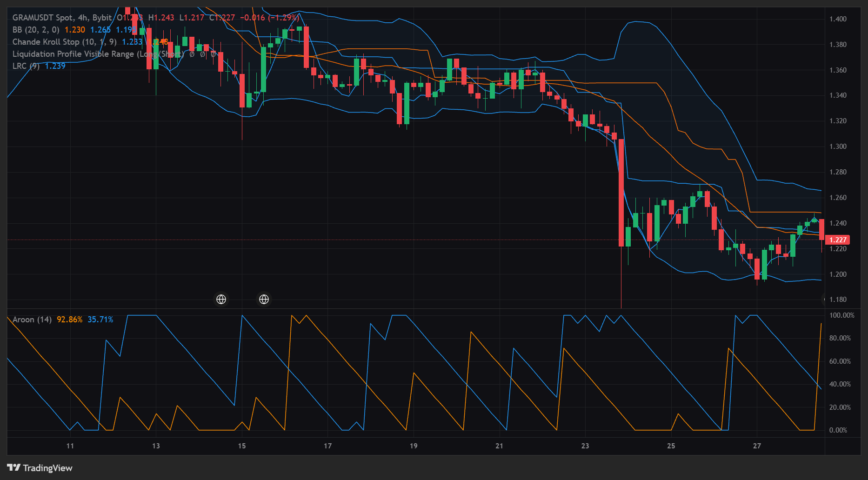
Task: Click the first globe economic event icon
Action: pyautogui.click(x=221, y=300)
